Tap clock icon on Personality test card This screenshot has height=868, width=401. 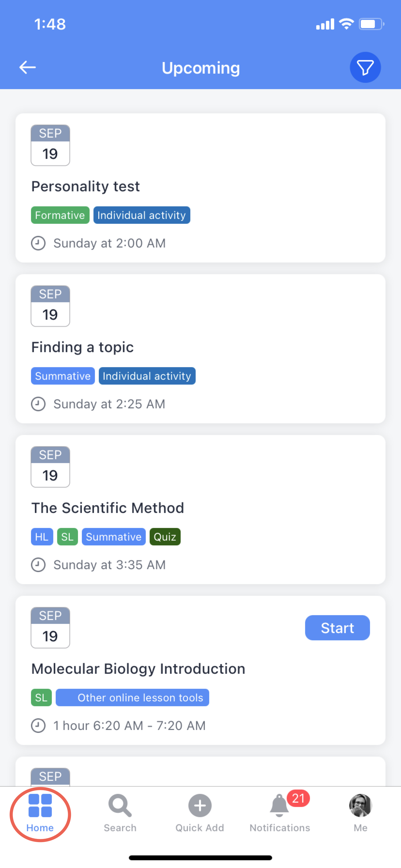tap(39, 243)
